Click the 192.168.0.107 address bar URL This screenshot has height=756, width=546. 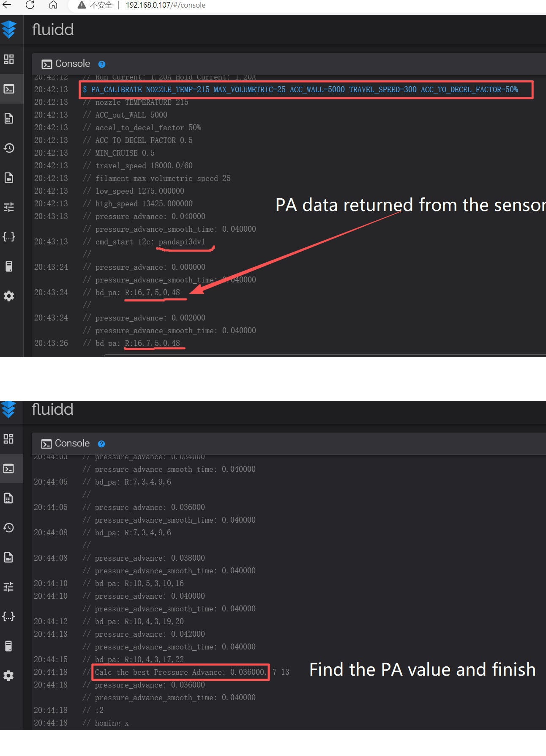165,5
